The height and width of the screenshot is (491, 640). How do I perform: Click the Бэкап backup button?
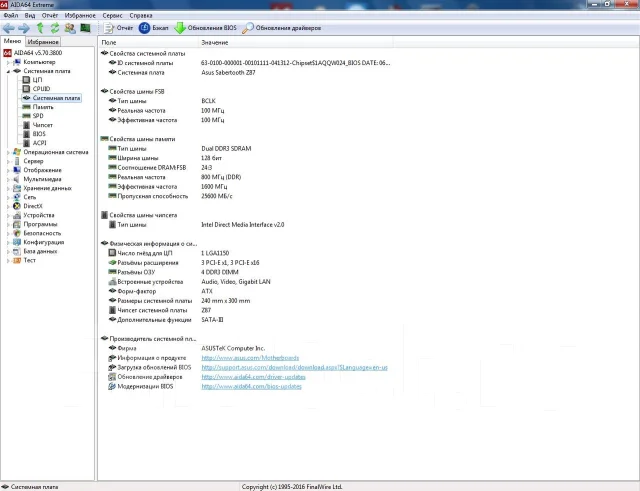[x=153, y=28]
